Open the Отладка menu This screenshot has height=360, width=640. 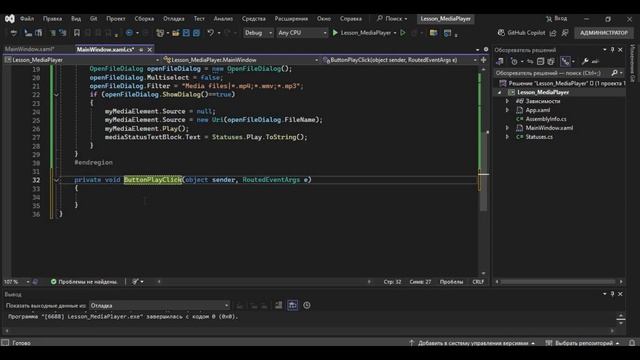173,19
